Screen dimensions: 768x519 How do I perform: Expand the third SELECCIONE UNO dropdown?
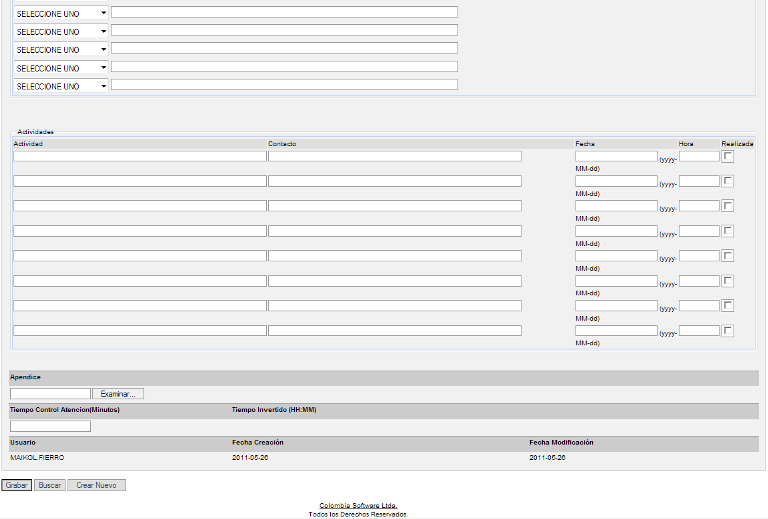[x=60, y=49]
